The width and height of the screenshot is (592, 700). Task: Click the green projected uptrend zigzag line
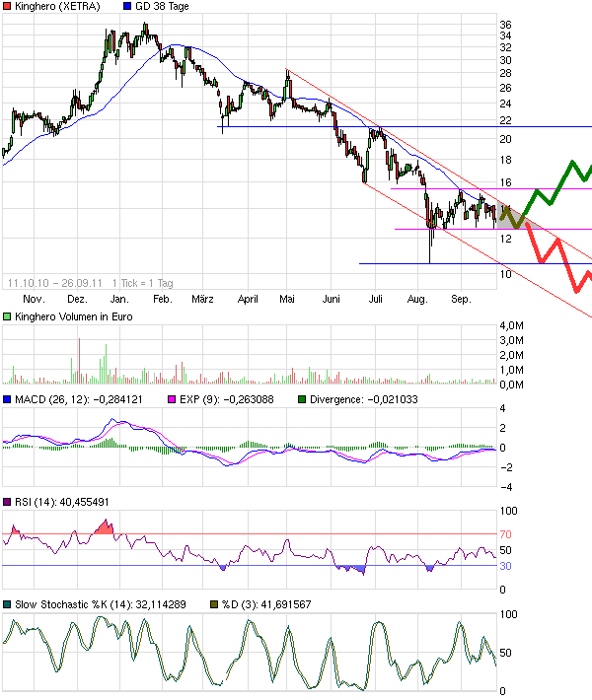558,186
